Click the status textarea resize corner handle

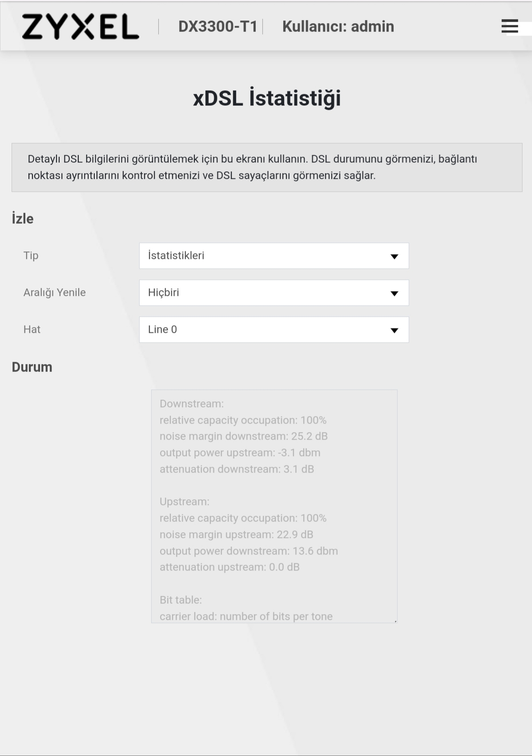[395, 621]
